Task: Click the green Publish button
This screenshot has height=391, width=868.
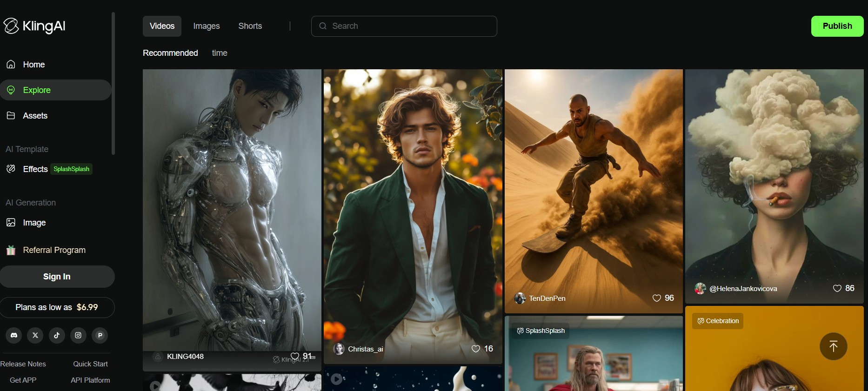Action: pos(837,26)
